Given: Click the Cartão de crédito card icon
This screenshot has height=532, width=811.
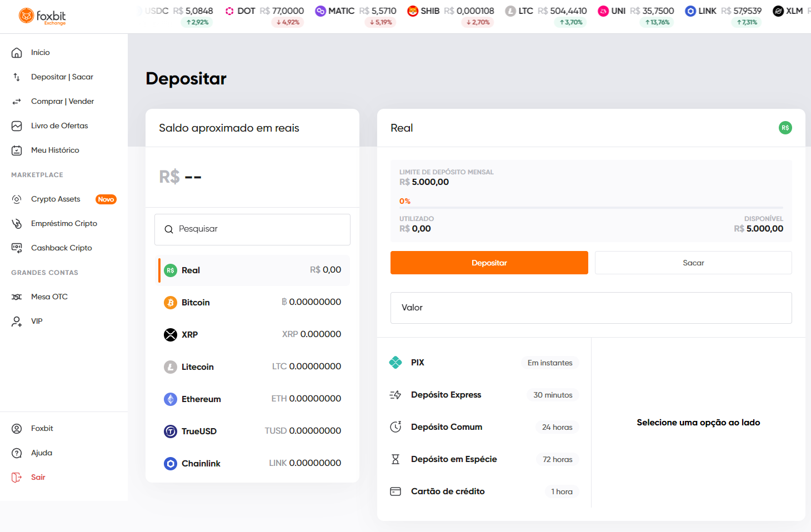Looking at the screenshot, I should click(396, 491).
